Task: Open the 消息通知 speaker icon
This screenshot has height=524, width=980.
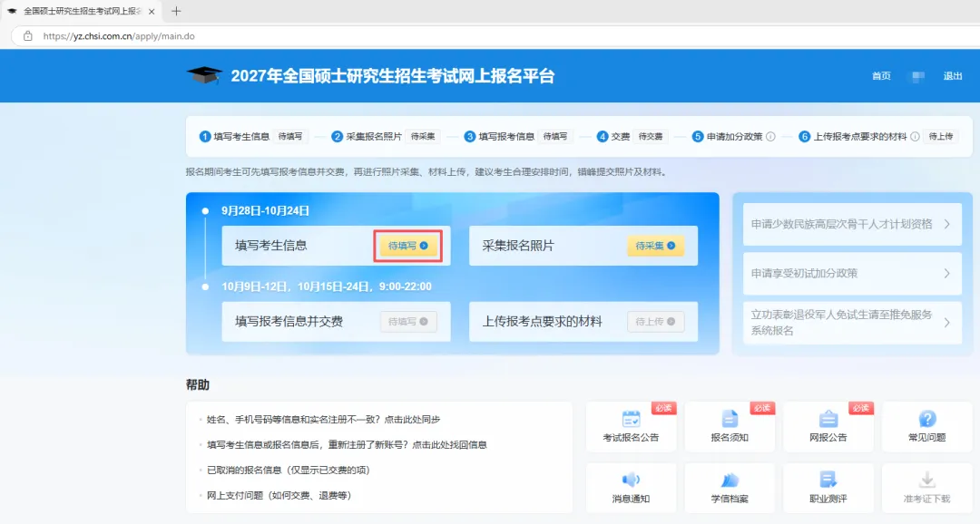Action: pos(631,480)
